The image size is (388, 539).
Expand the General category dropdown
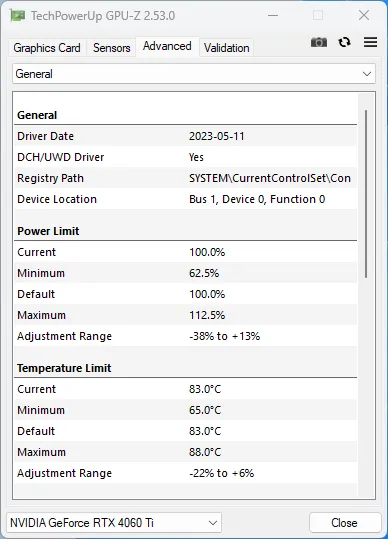tap(194, 74)
